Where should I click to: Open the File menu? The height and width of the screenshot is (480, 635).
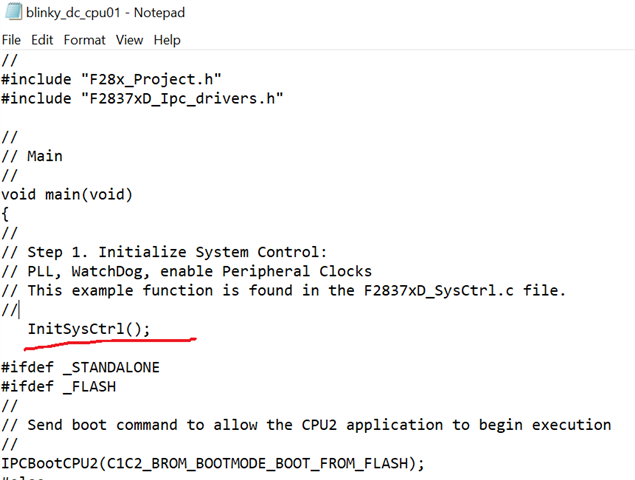(11, 40)
